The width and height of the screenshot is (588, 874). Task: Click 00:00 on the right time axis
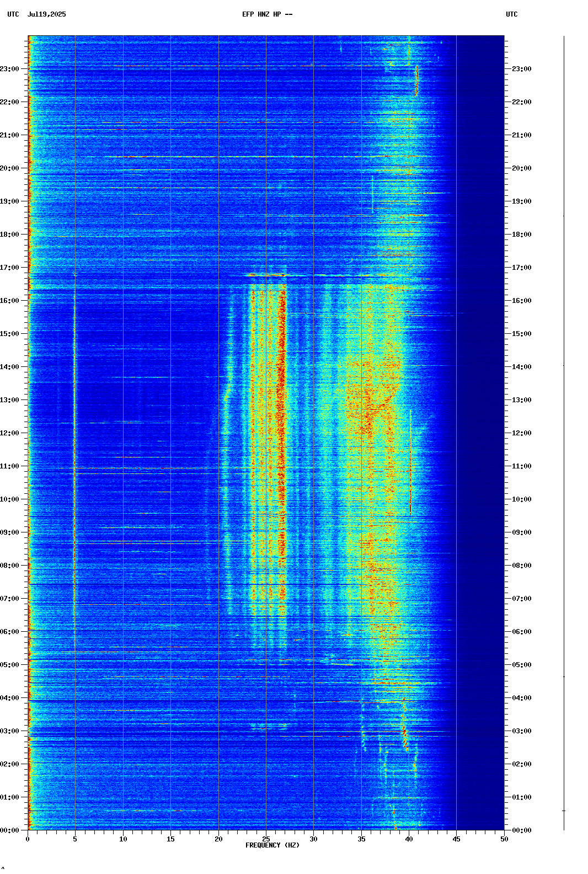[x=522, y=830]
